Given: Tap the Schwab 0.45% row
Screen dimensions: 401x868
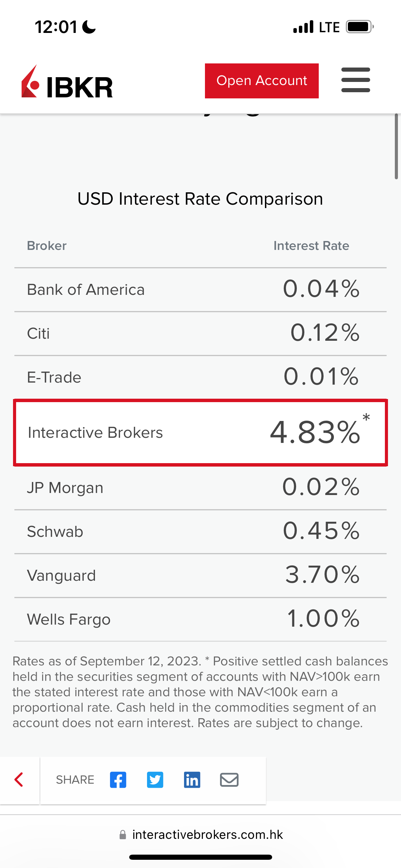Looking at the screenshot, I should 200,531.
